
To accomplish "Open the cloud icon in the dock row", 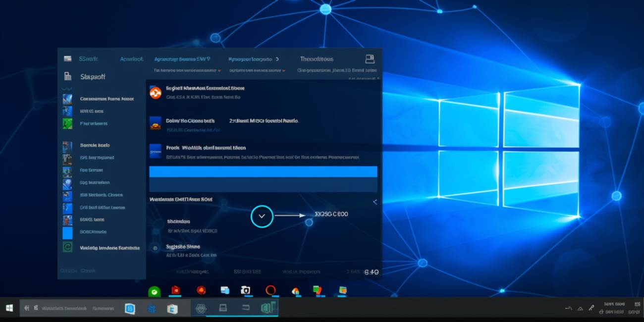I will pyautogui.click(x=296, y=291).
